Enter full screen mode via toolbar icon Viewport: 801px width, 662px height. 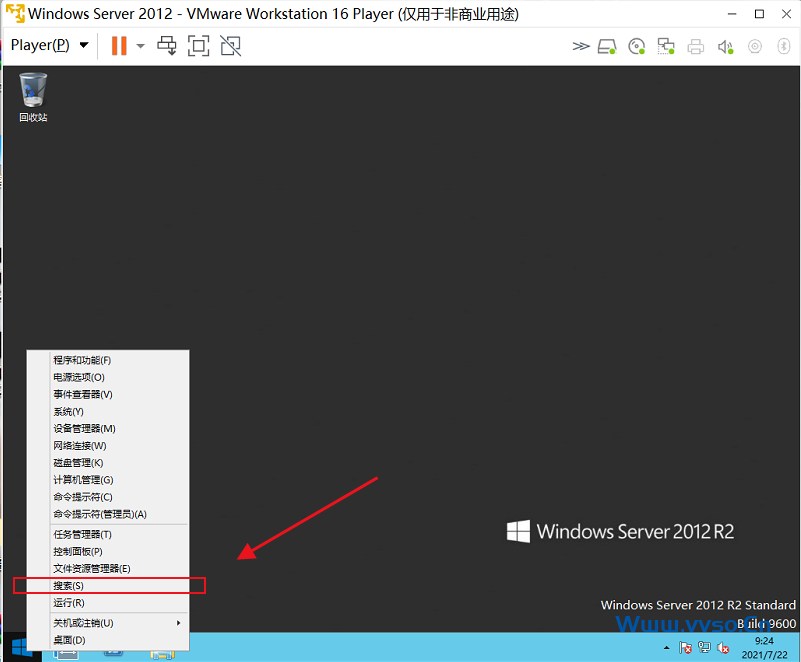point(199,46)
